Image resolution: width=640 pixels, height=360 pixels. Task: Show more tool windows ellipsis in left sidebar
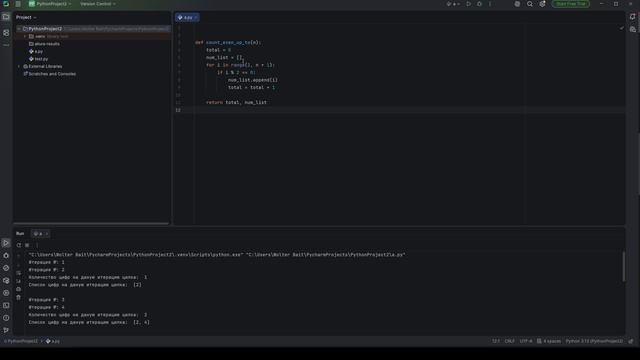coord(6,45)
